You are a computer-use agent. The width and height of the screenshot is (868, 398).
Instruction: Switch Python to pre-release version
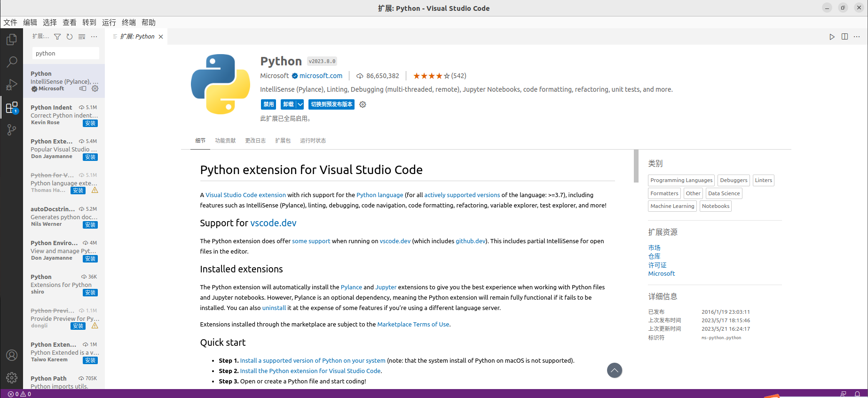click(331, 104)
